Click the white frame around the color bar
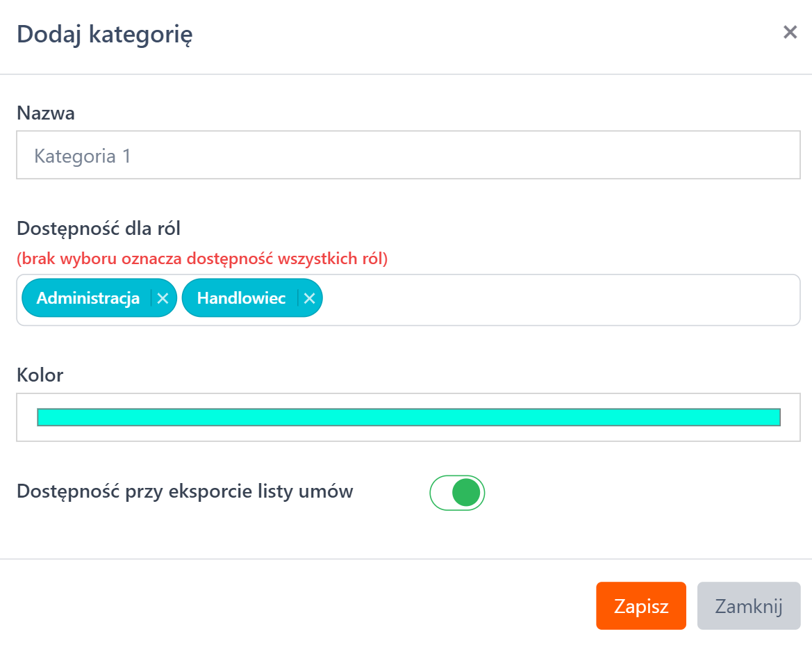Screen dimensions: 812x645 tap(408, 434)
